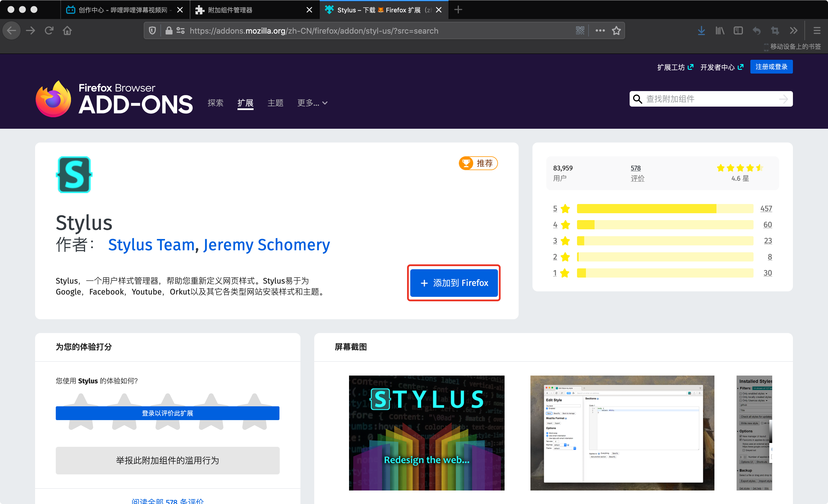
Task: Click the undo arrow toolbar icon
Action: pos(756,30)
